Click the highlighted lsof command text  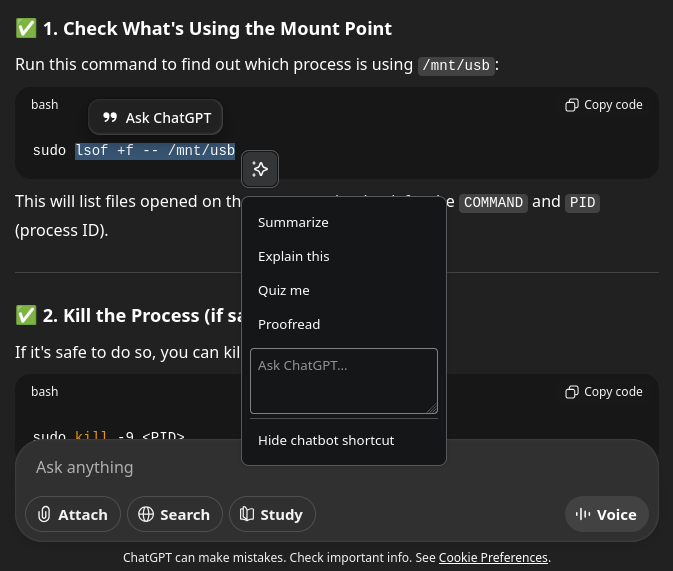pos(155,151)
